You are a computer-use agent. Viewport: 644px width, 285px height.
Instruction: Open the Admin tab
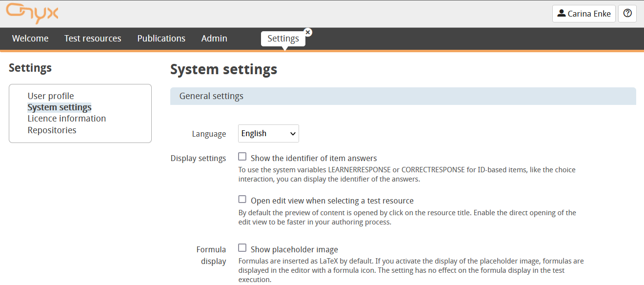pos(214,39)
